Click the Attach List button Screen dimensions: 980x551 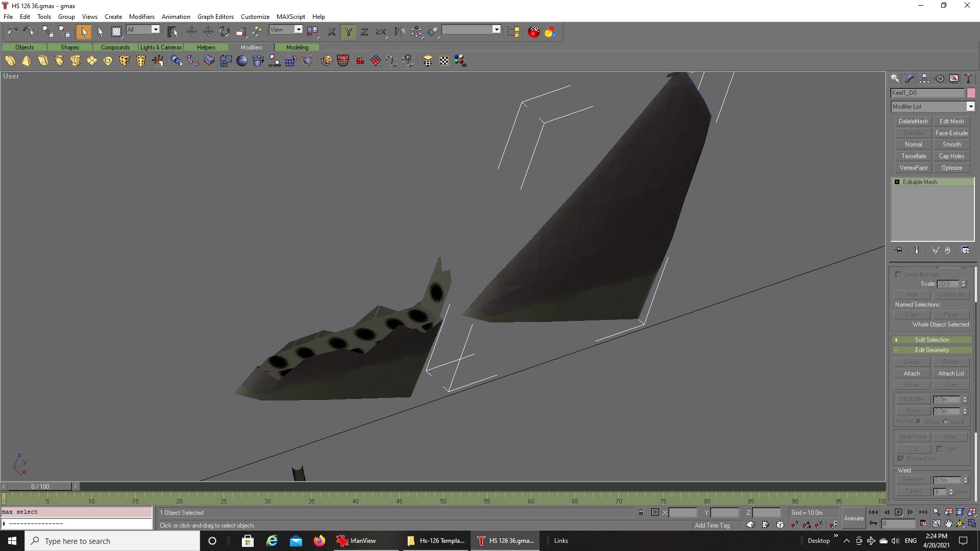point(951,373)
